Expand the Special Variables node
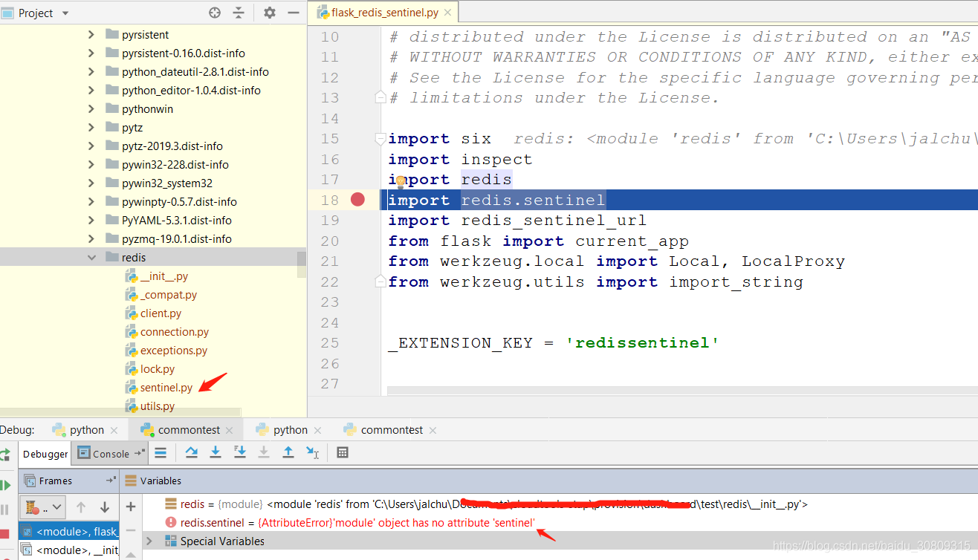 pos(149,541)
